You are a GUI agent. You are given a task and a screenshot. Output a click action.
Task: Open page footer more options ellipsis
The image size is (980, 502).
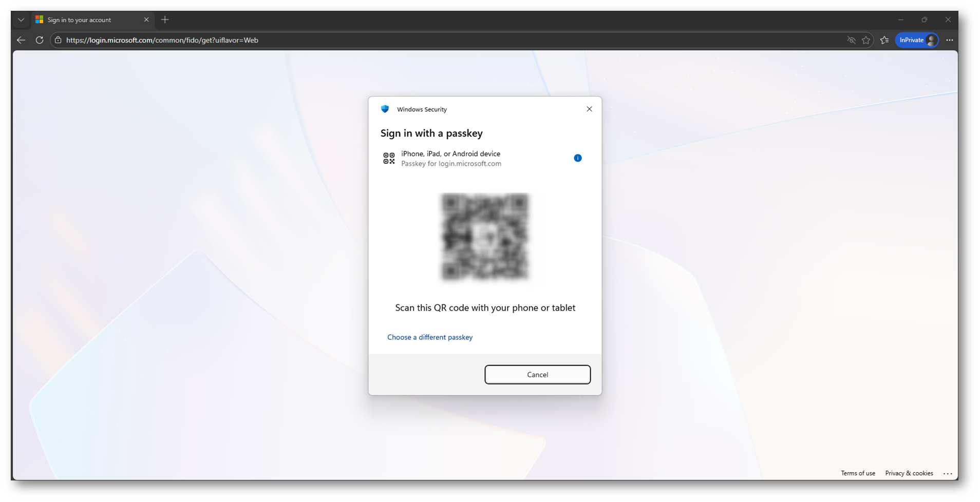tap(948, 473)
